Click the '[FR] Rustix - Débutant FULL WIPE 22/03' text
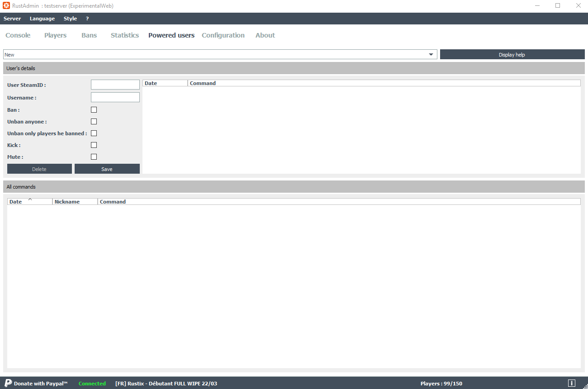 tap(166, 384)
